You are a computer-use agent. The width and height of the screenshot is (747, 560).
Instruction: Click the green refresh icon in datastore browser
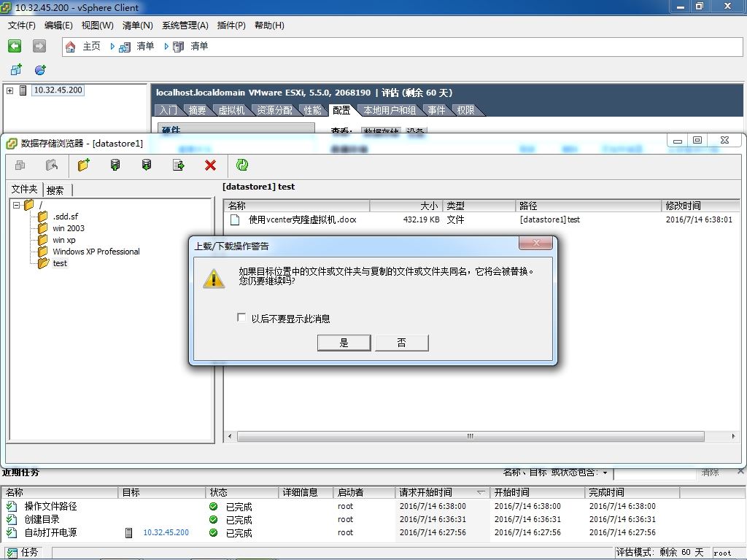point(242,166)
